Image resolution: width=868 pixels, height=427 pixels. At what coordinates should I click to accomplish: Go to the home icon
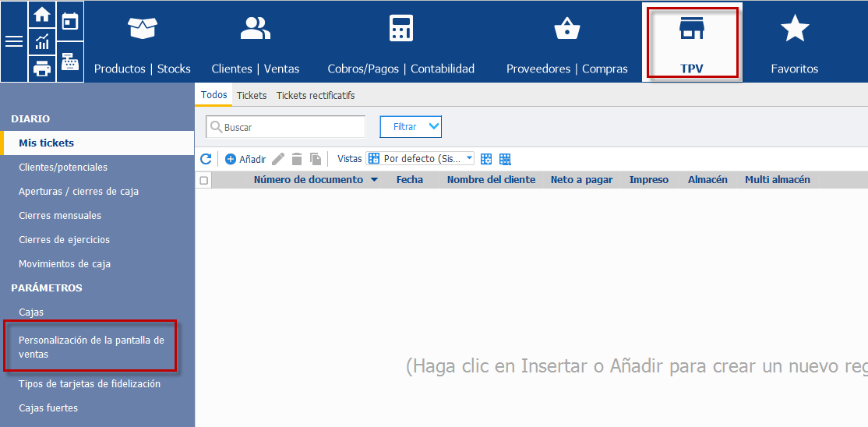click(42, 15)
